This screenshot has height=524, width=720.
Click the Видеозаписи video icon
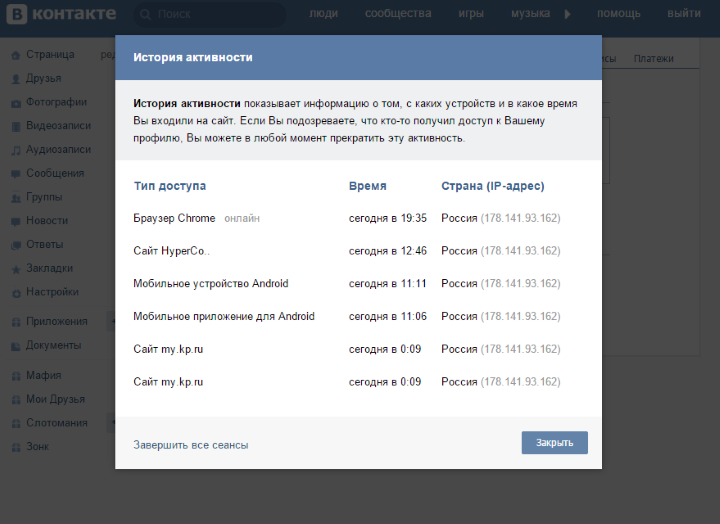(15, 126)
